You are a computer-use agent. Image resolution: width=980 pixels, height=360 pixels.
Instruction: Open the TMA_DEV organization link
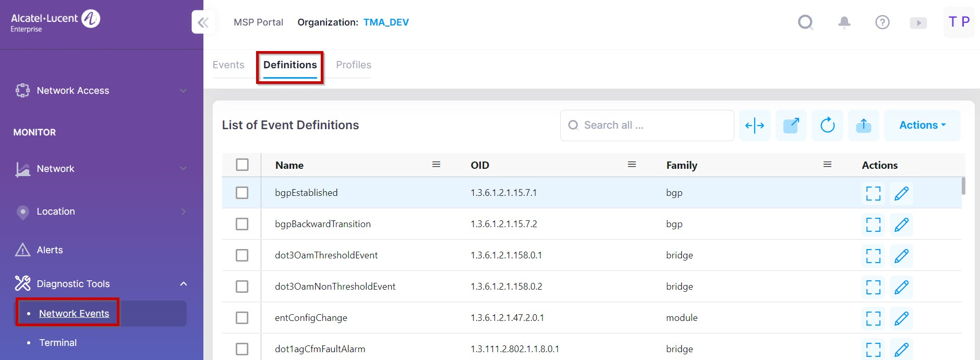(x=386, y=22)
